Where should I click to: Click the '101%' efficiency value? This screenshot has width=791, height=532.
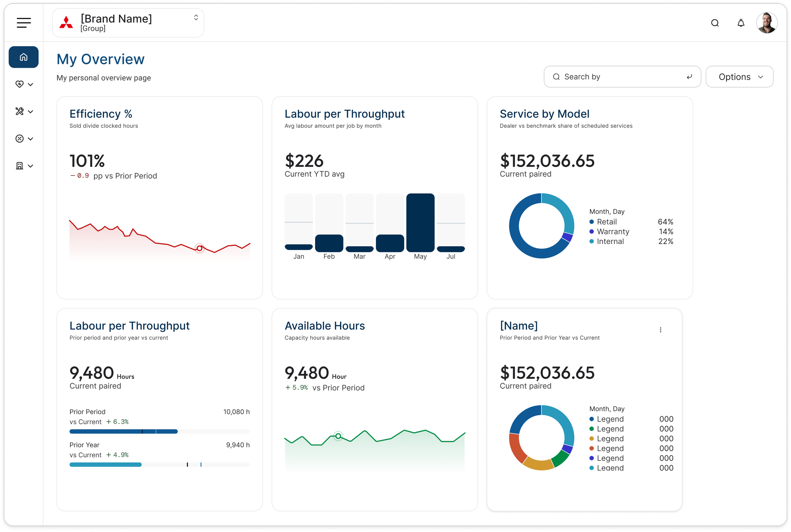click(x=87, y=161)
